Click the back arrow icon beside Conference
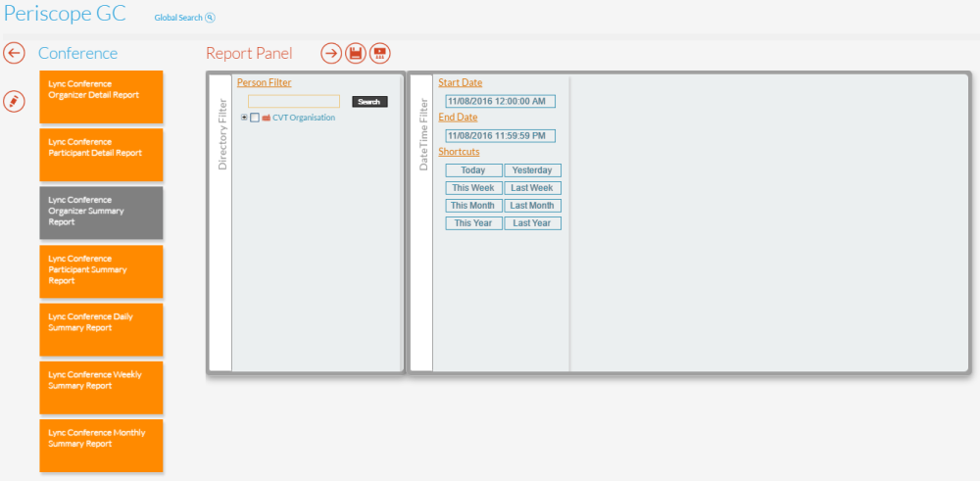This screenshot has width=980, height=481. [14, 53]
